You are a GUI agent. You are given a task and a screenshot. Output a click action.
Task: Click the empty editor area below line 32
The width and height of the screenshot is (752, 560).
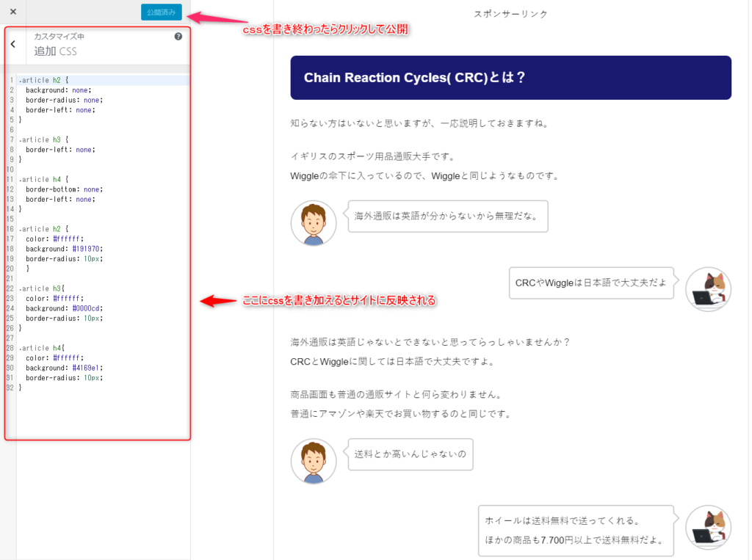coord(103,415)
